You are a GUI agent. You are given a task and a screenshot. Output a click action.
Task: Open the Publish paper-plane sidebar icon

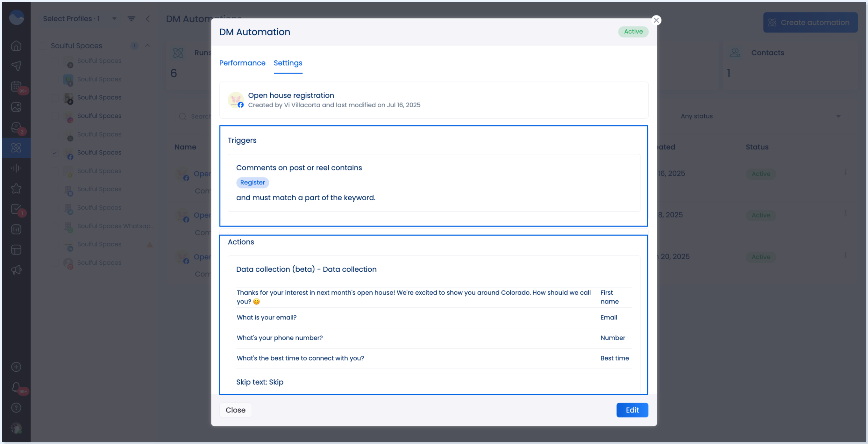(16, 66)
